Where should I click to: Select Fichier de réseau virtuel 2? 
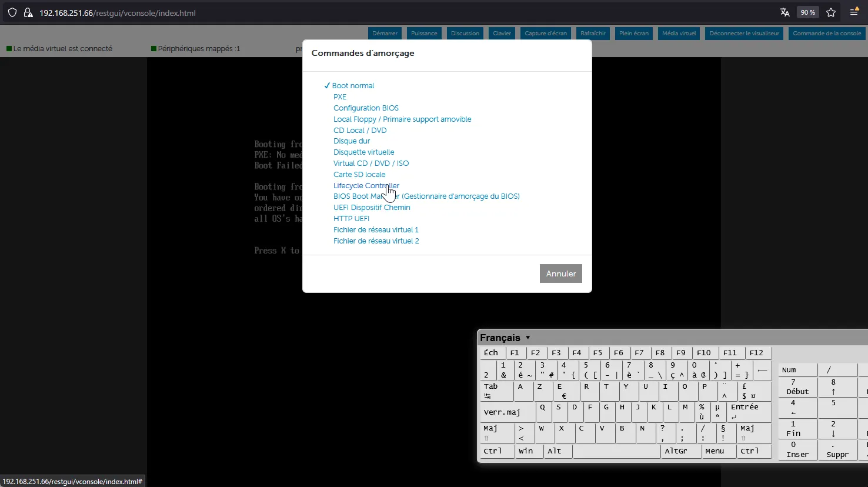(376, 241)
